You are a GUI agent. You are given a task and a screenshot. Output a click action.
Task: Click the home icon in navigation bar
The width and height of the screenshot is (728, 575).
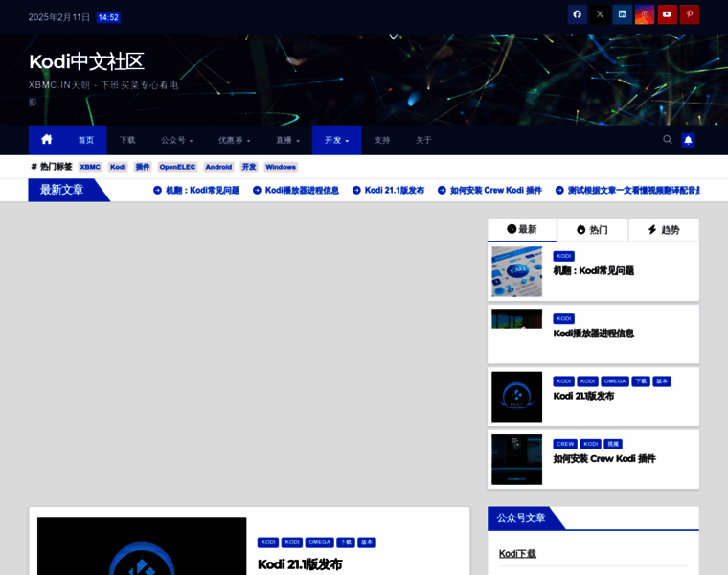pos(46,139)
